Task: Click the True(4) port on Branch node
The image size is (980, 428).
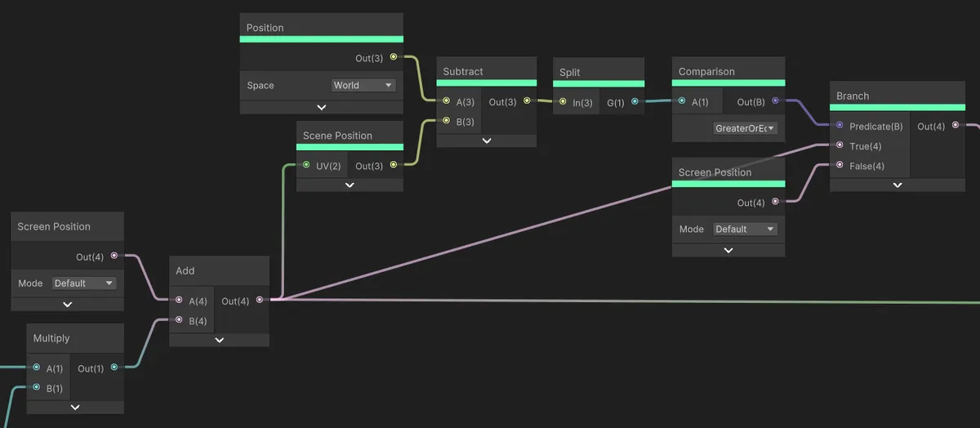Action: point(839,145)
